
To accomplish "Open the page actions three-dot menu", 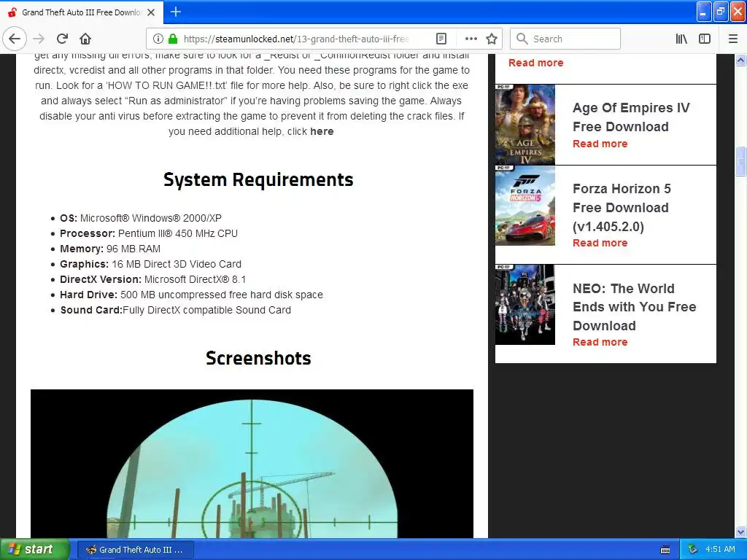I will pos(471,39).
